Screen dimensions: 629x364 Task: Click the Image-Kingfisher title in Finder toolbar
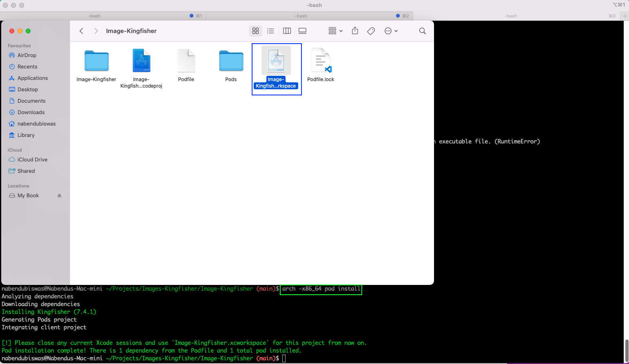point(131,31)
